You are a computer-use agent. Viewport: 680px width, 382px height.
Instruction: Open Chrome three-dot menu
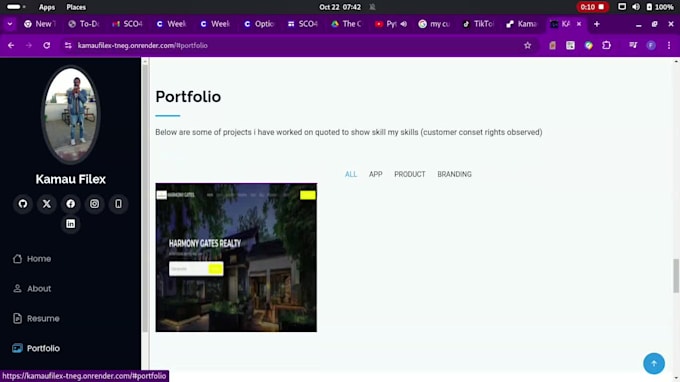point(669,46)
